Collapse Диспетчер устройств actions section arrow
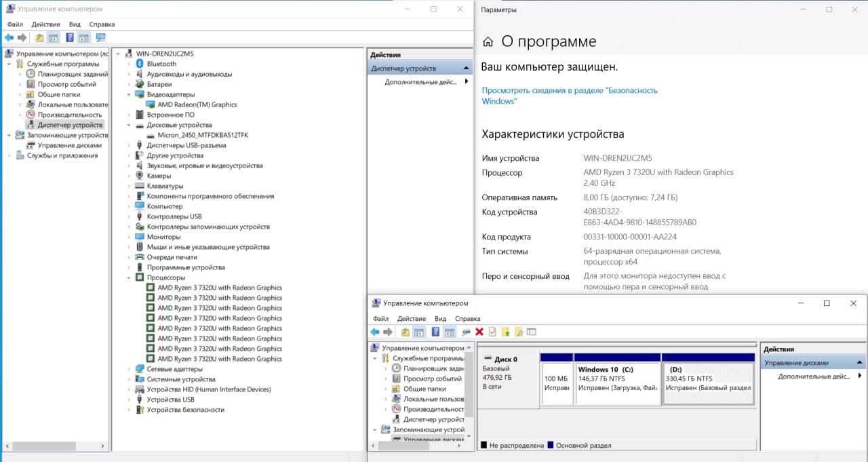This screenshot has height=462, width=868. (466, 69)
